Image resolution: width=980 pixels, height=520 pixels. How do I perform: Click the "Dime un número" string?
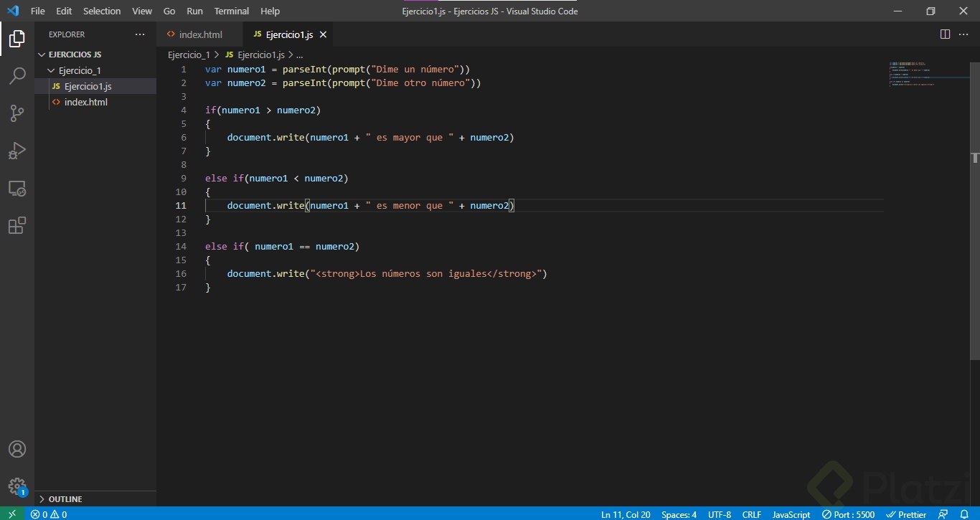point(415,69)
